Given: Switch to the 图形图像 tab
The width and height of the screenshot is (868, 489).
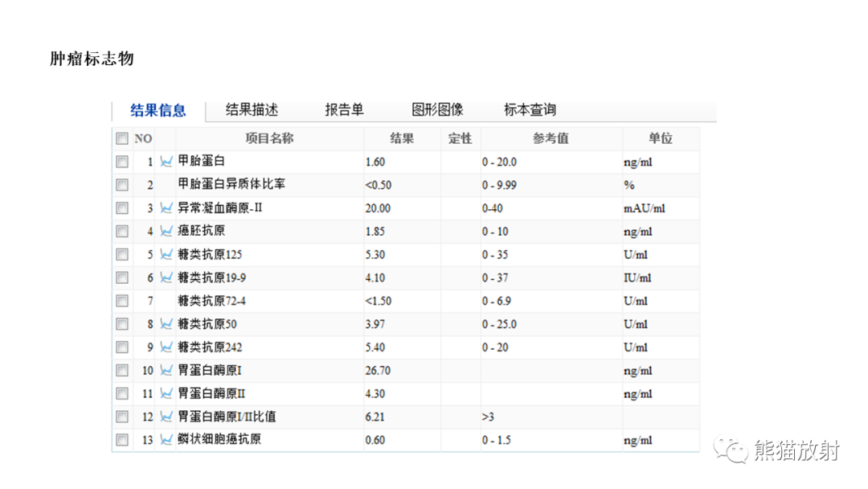Looking at the screenshot, I should point(437,109).
